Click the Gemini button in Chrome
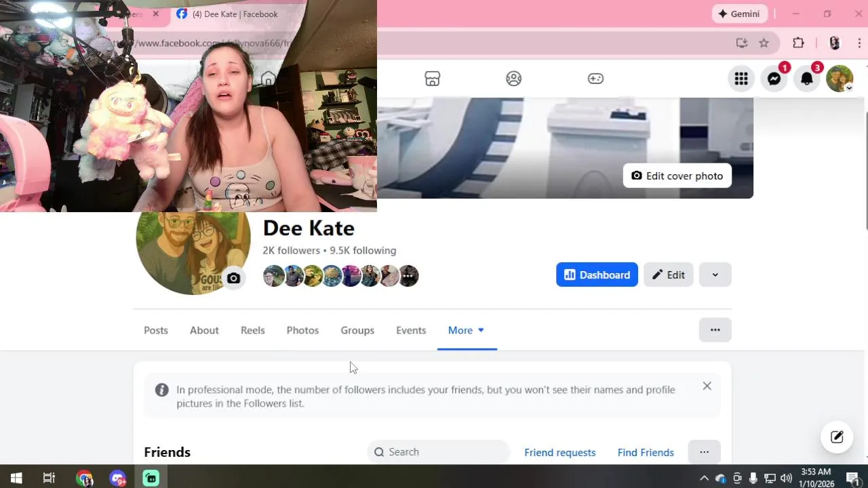 coord(739,14)
